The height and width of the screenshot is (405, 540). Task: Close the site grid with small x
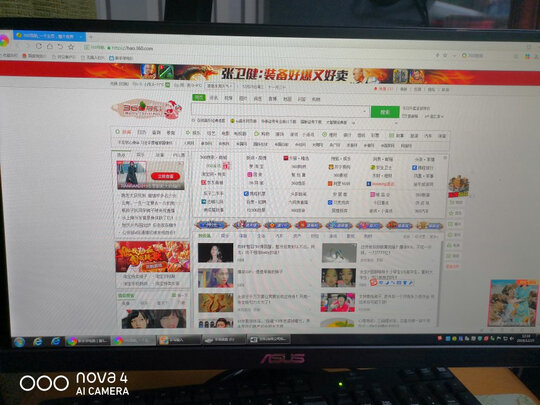[x=445, y=157]
